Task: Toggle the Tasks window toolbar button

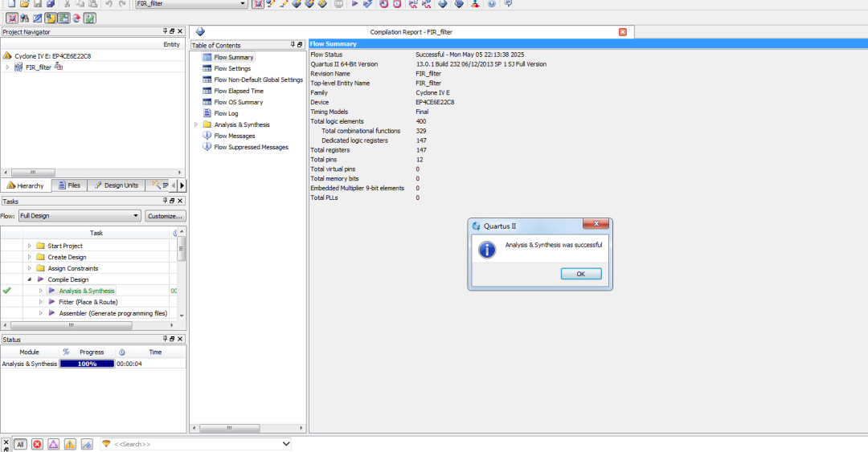Action: 63,18
